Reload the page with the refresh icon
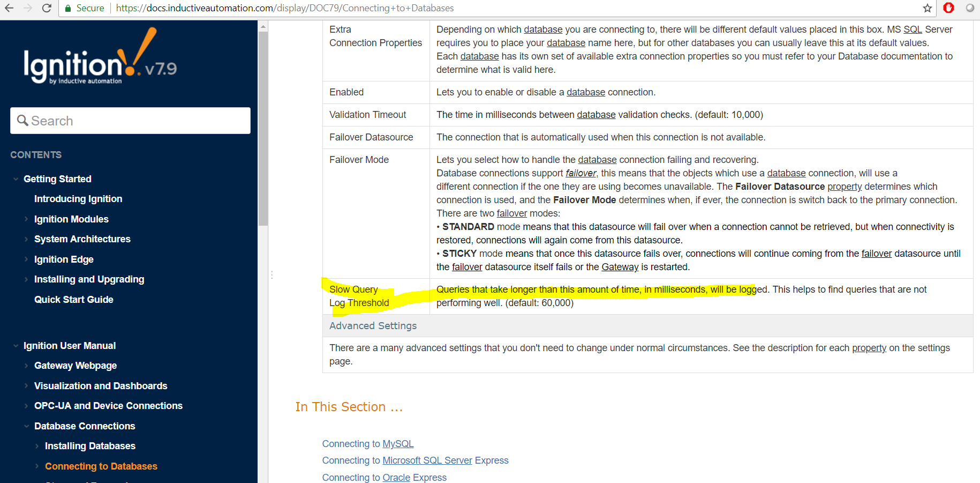Viewport: 980px width, 483px height. pos(47,8)
